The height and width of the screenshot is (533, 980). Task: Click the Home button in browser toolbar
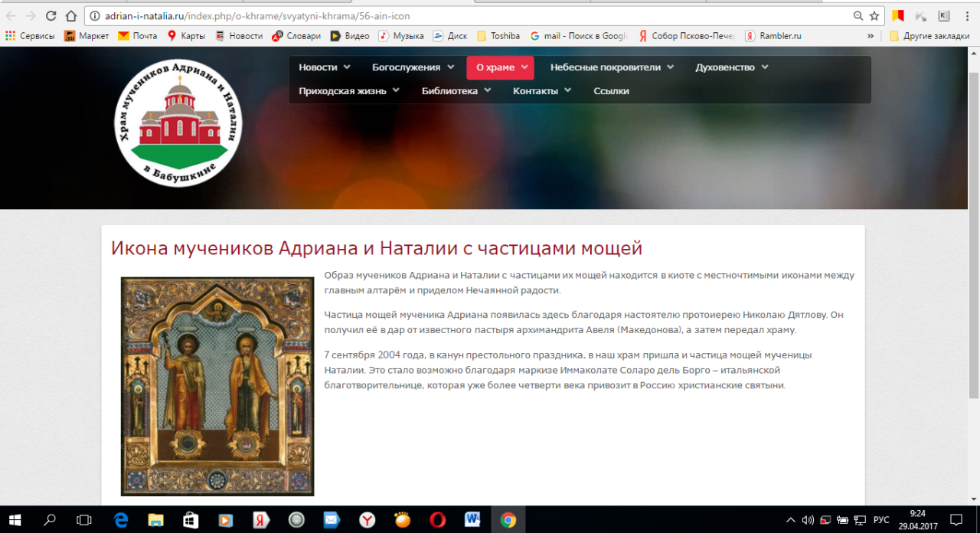point(71,15)
